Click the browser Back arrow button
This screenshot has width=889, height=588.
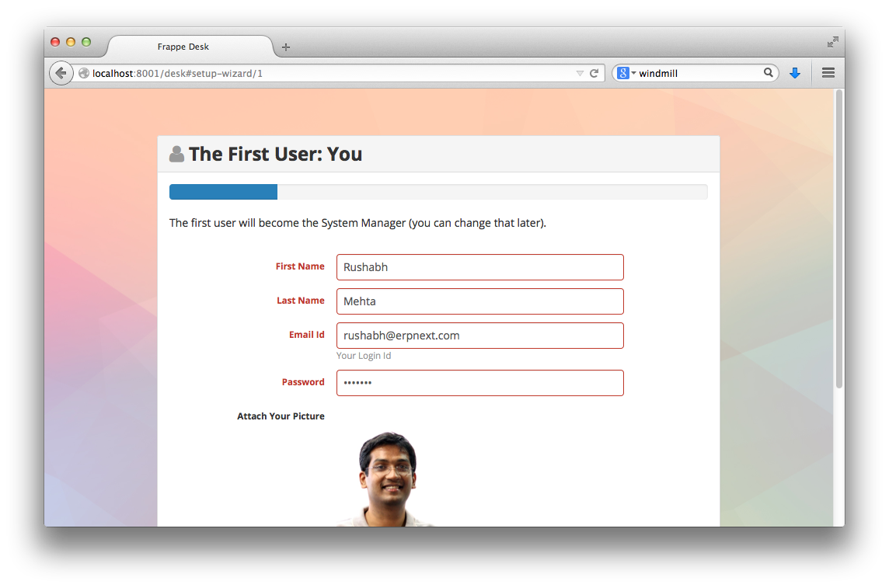[61, 73]
